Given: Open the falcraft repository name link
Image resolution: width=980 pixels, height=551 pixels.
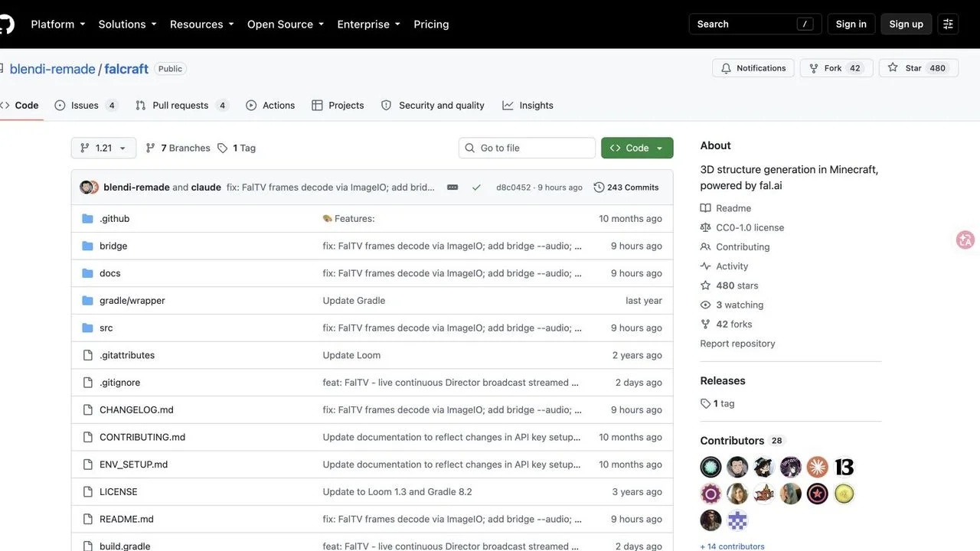Looking at the screenshot, I should point(126,69).
